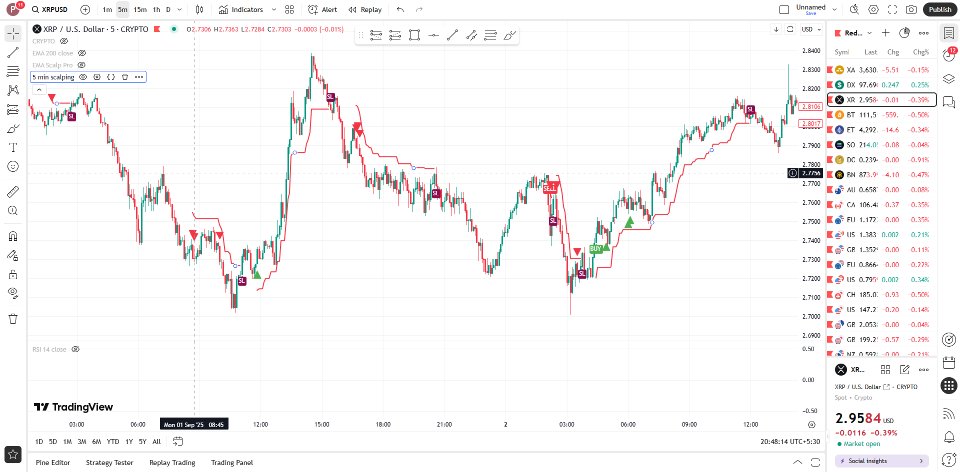960x472 pixels.
Task: Toggle stay-in-drawing-mode pencil lock icon
Action: tap(13, 255)
